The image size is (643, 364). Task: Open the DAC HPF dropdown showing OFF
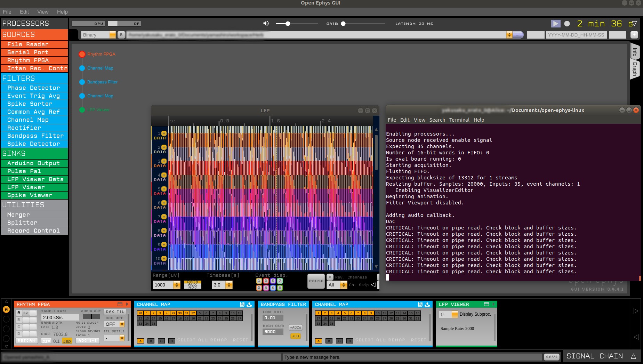tap(115, 324)
